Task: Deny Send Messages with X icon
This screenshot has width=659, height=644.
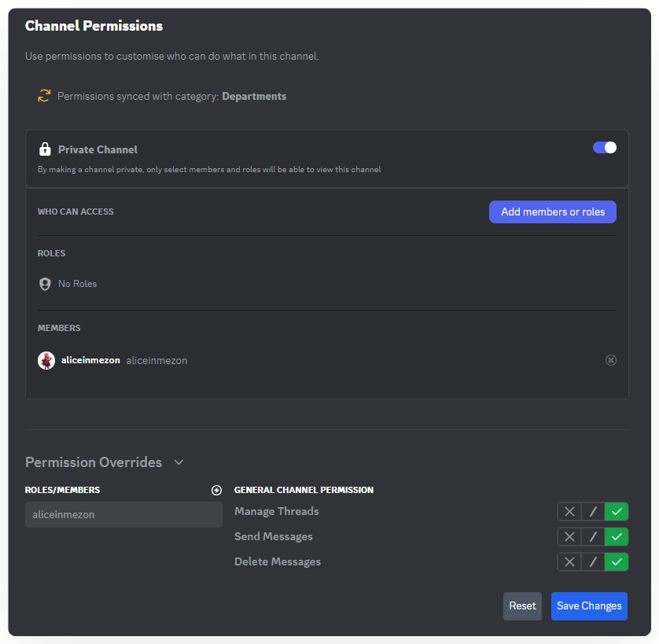Action: tap(569, 537)
